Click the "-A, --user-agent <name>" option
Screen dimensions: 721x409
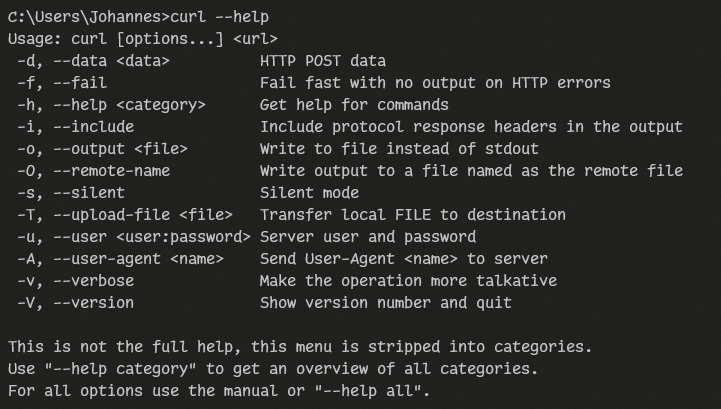pos(120,259)
